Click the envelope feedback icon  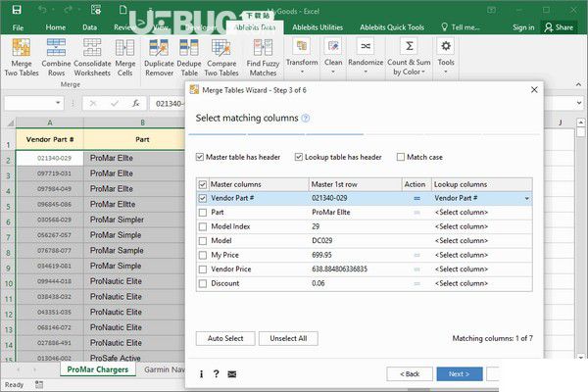232,374
